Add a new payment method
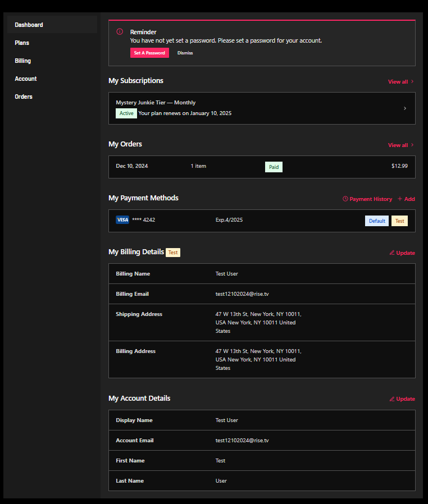Viewport: 428px width, 504px height. [406, 199]
